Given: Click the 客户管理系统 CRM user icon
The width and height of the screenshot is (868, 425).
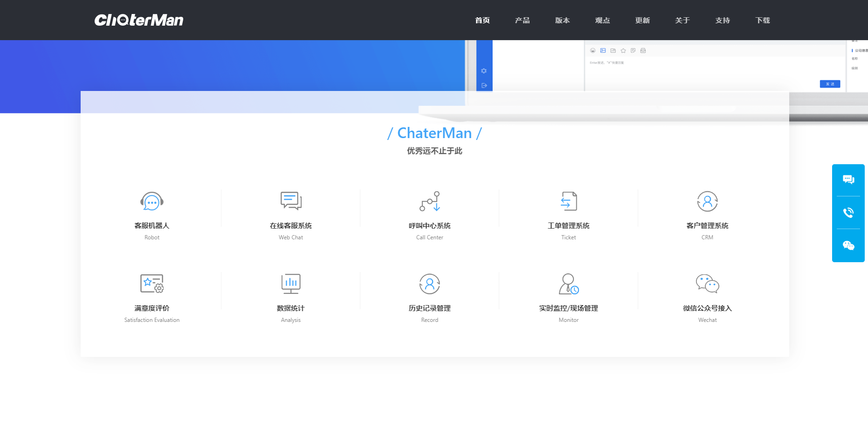Looking at the screenshot, I should (x=708, y=202).
